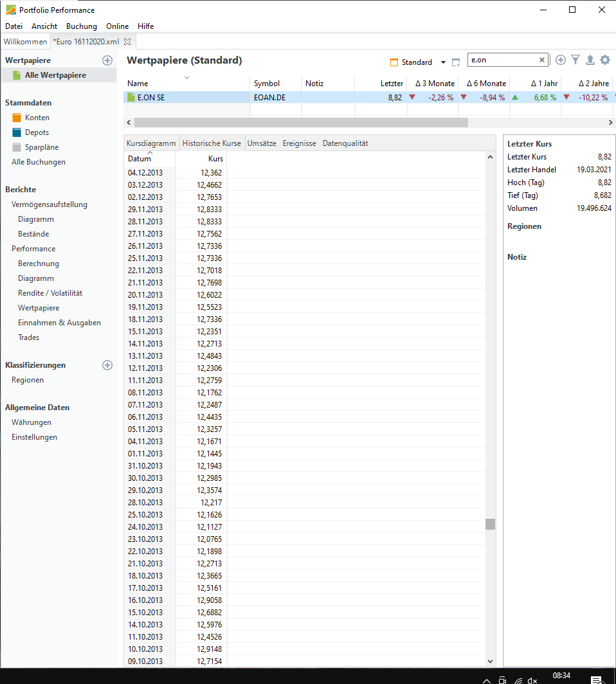Open Einnahmen & Ausgaben report
Image resolution: width=616 pixels, height=684 pixels.
pos(59,323)
